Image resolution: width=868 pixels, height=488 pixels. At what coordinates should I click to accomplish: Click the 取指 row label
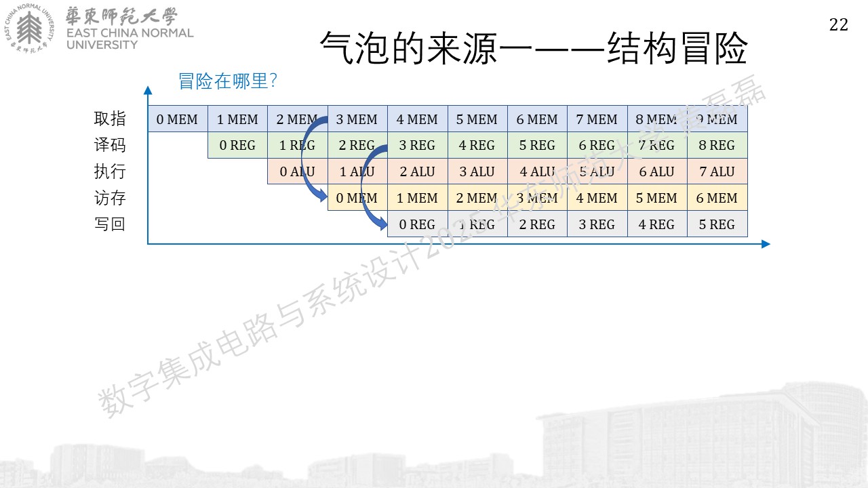pos(110,119)
